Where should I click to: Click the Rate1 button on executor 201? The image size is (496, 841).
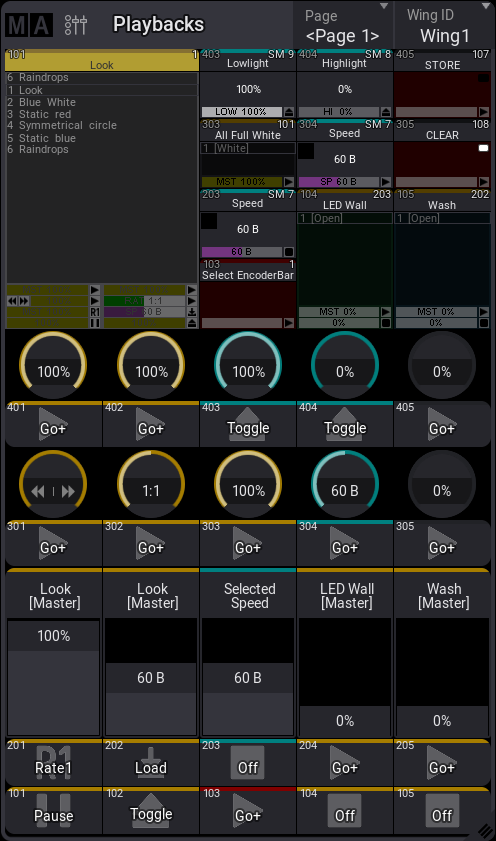(54, 763)
